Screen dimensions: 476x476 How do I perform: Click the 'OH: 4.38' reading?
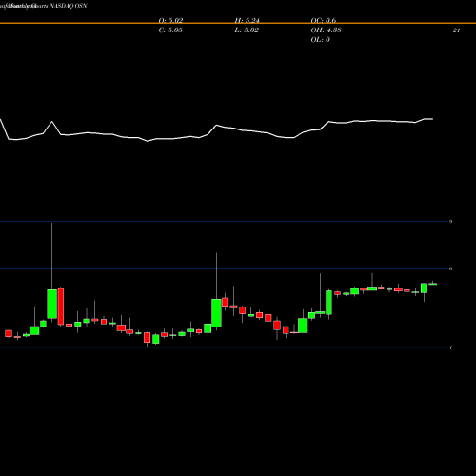(326, 30)
